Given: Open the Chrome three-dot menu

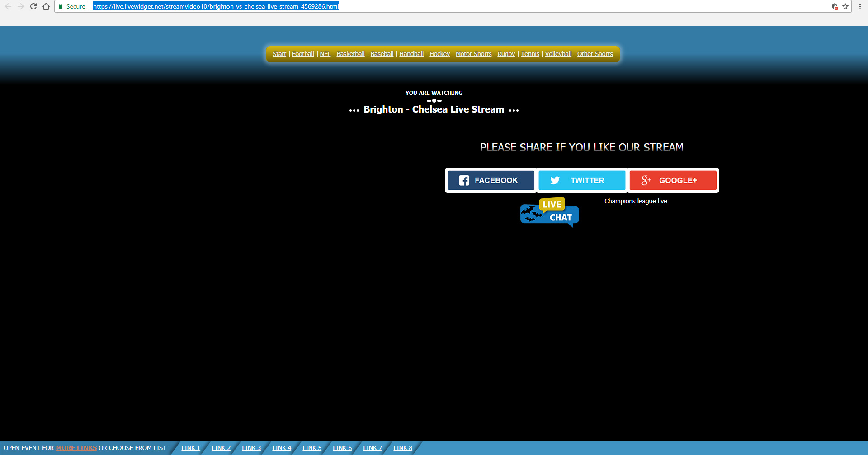Looking at the screenshot, I should [860, 6].
